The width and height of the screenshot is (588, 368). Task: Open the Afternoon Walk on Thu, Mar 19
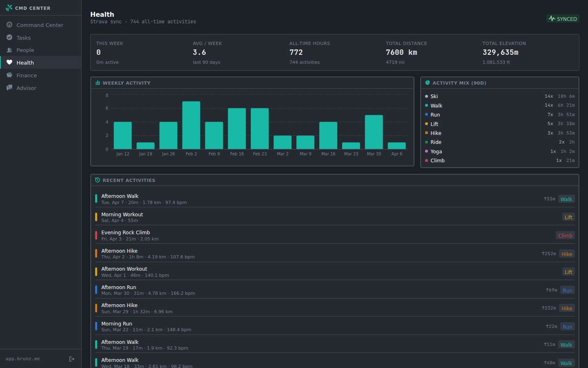[335, 345]
